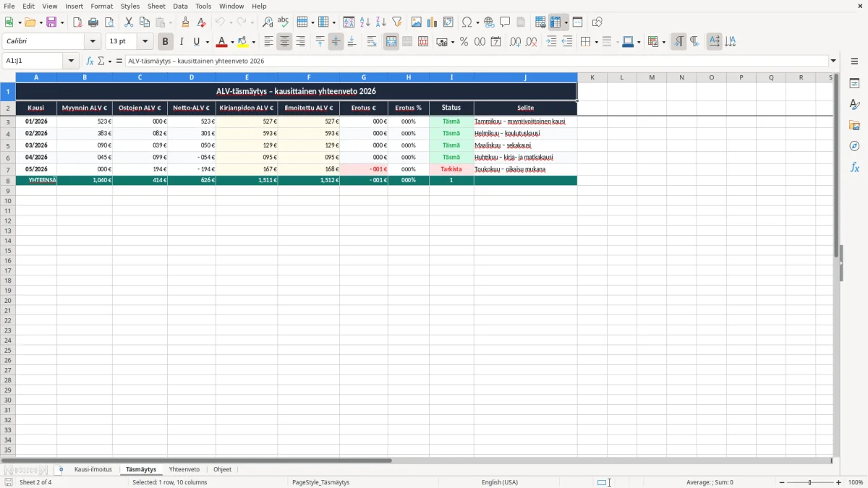Open Find & Replace icon
This screenshot has height=488, width=868.
pyautogui.click(x=268, y=22)
